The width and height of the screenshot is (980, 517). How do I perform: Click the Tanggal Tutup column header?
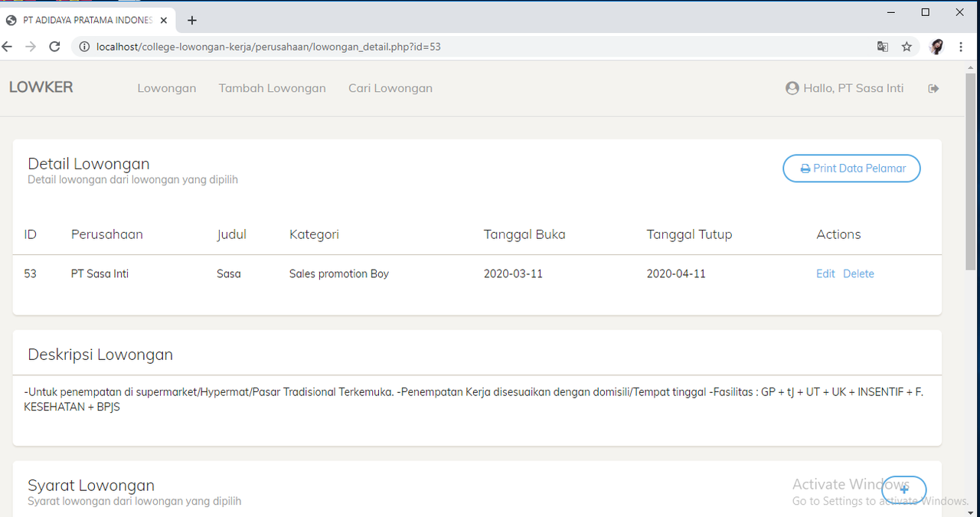pos(689,234)
